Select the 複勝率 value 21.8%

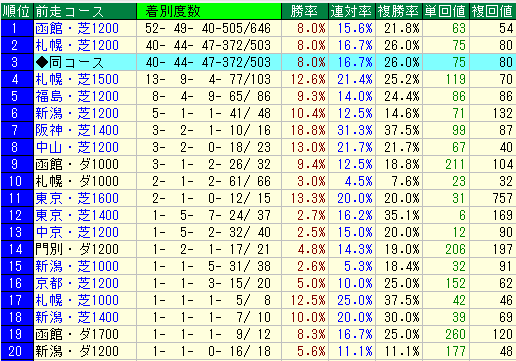point(402,28)
